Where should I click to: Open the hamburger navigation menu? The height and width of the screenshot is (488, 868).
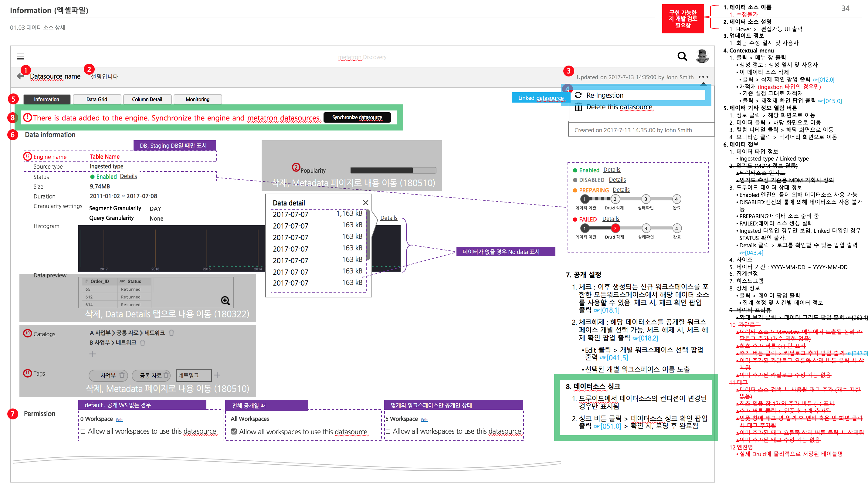click(x=21, y=56)
